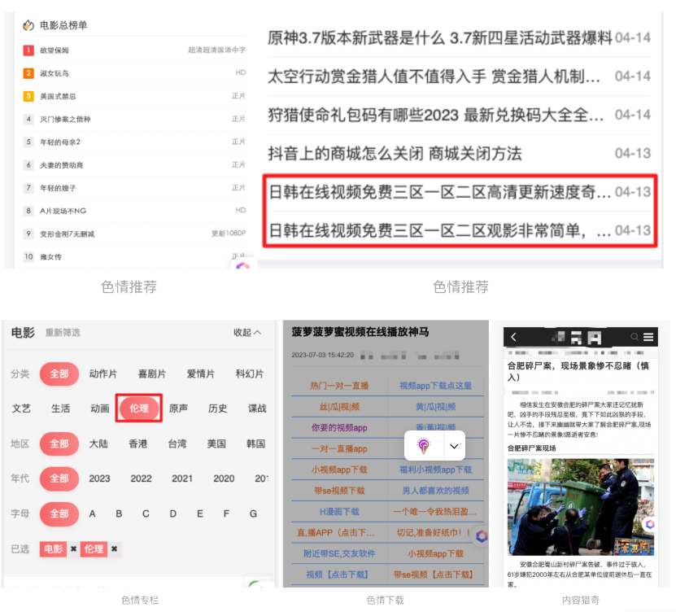Open the 狩猎使命礼包码 news headline

(435, 115)
